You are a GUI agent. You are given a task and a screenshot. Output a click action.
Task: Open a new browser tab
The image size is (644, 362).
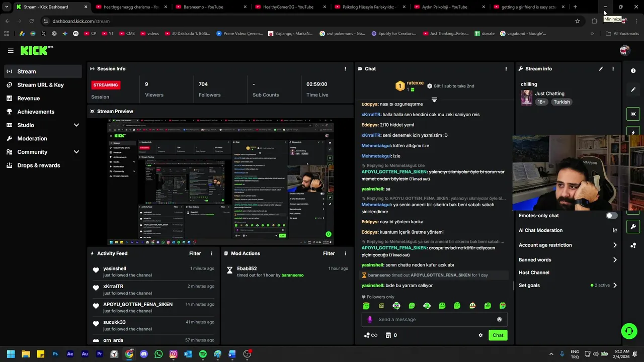pos(575,7)
